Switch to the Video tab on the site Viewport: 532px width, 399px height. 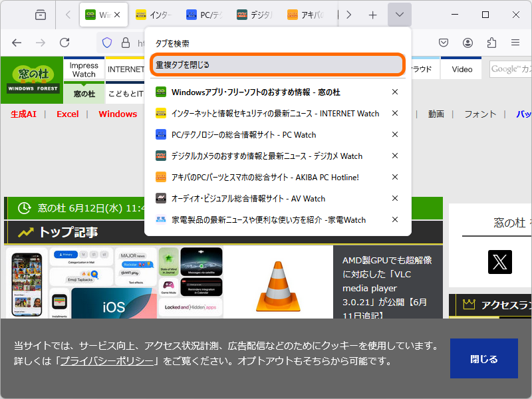point(461,68)
